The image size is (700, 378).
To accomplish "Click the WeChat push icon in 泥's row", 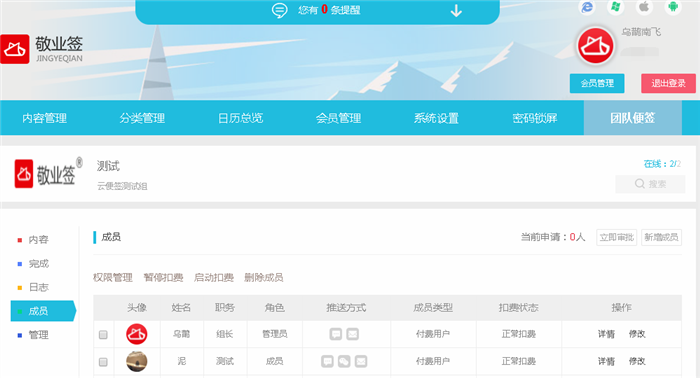I will 344,361.
